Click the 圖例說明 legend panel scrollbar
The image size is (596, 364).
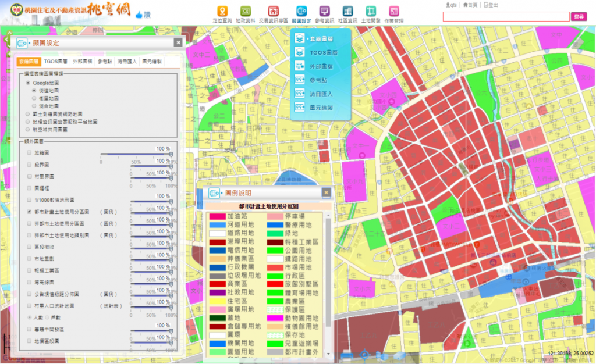coord(328,284)
